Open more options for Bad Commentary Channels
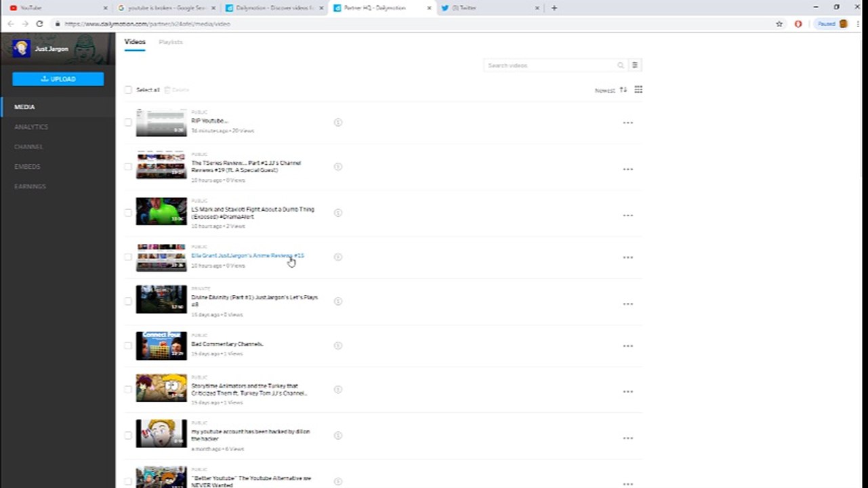 628,346
